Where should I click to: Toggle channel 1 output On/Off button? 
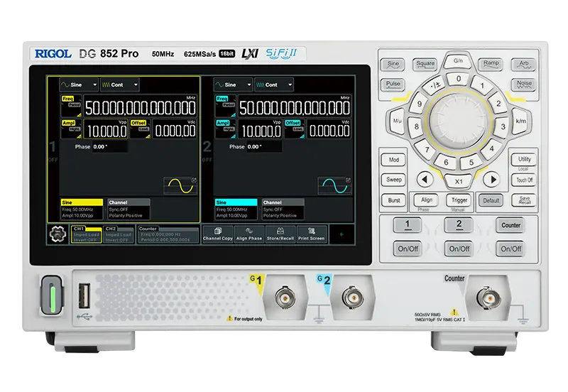point(408,249)
